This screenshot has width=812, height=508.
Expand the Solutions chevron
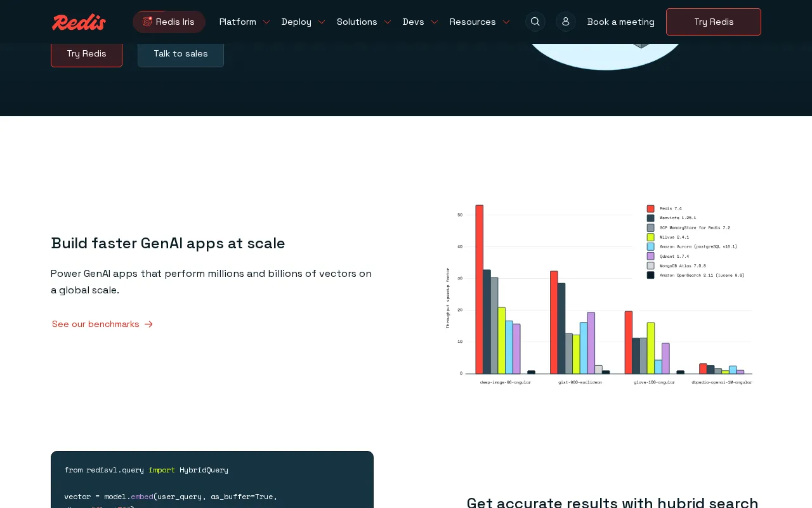click(388, 22)
